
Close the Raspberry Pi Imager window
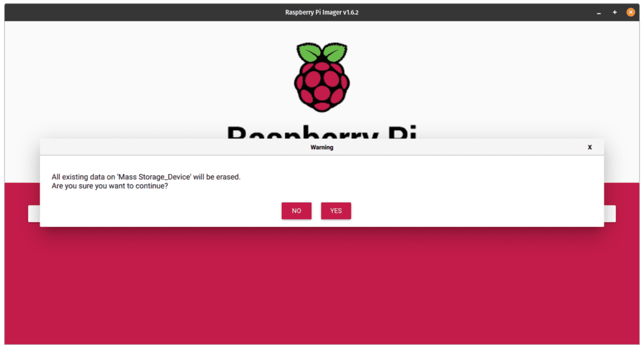630,13
